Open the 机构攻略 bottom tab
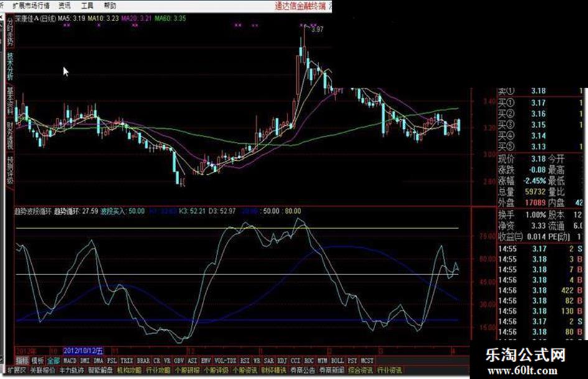Image resolution: width=588 pixels, height=379 pixels. click(x=129, y=370)
